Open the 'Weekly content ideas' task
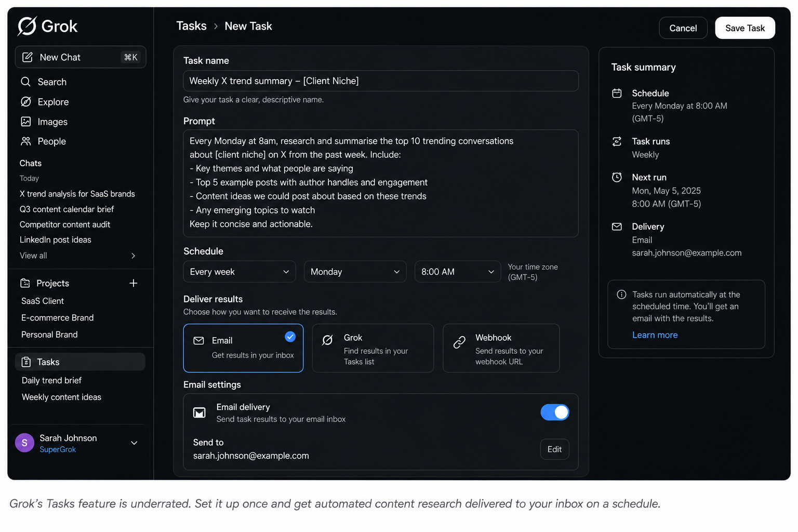 tap(61, 397)
